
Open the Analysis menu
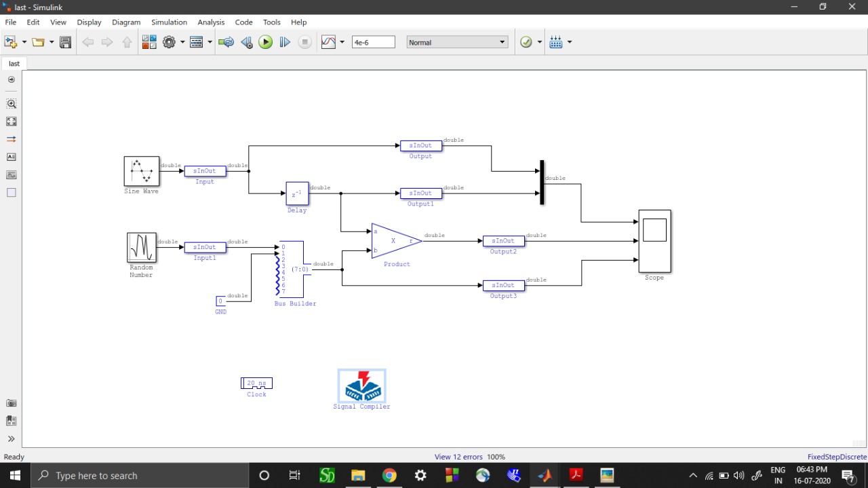point(211,22)
